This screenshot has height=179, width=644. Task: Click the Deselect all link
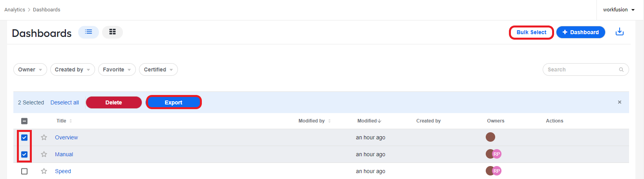click(x=65, y=102)
